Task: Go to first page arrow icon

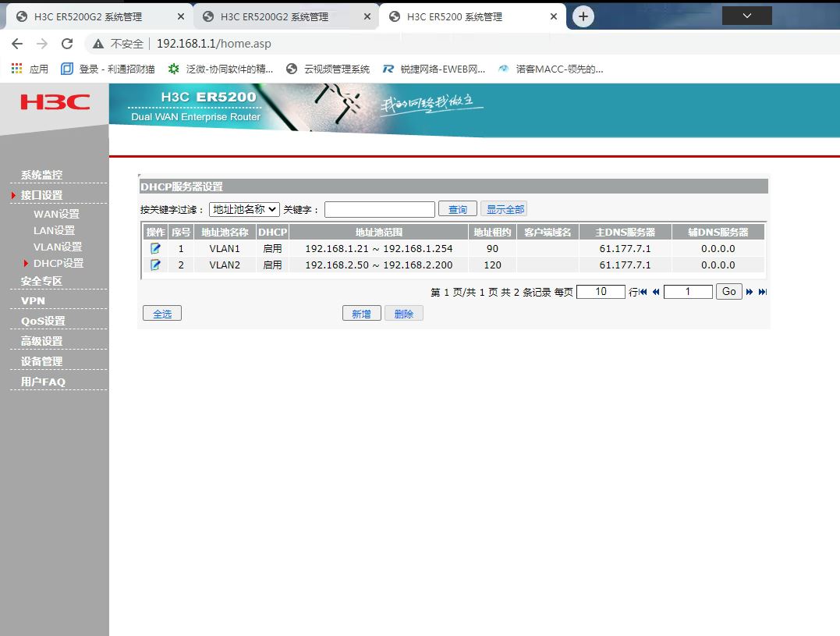Action: coord(643,292)
